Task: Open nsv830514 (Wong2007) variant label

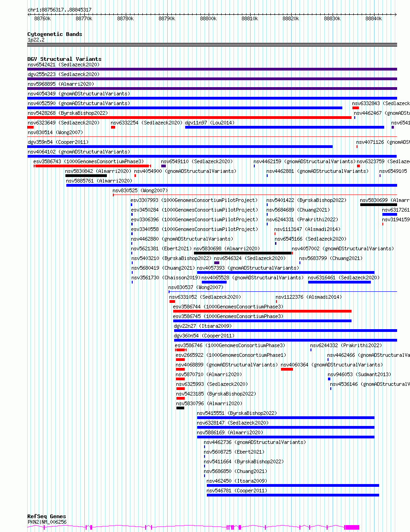Action: 55,132
